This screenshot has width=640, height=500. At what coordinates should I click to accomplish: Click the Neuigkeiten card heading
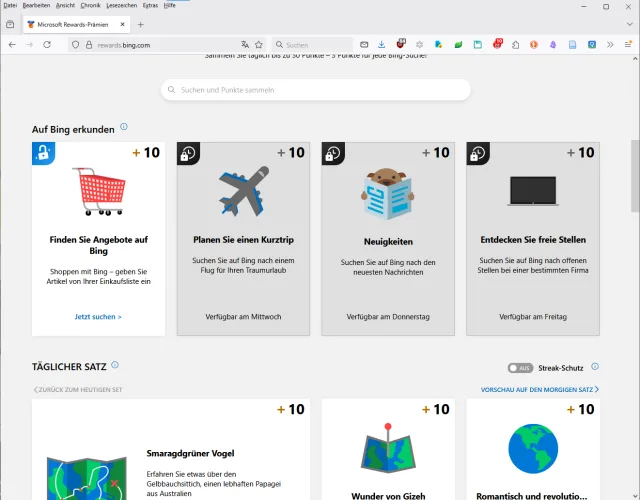388,242
